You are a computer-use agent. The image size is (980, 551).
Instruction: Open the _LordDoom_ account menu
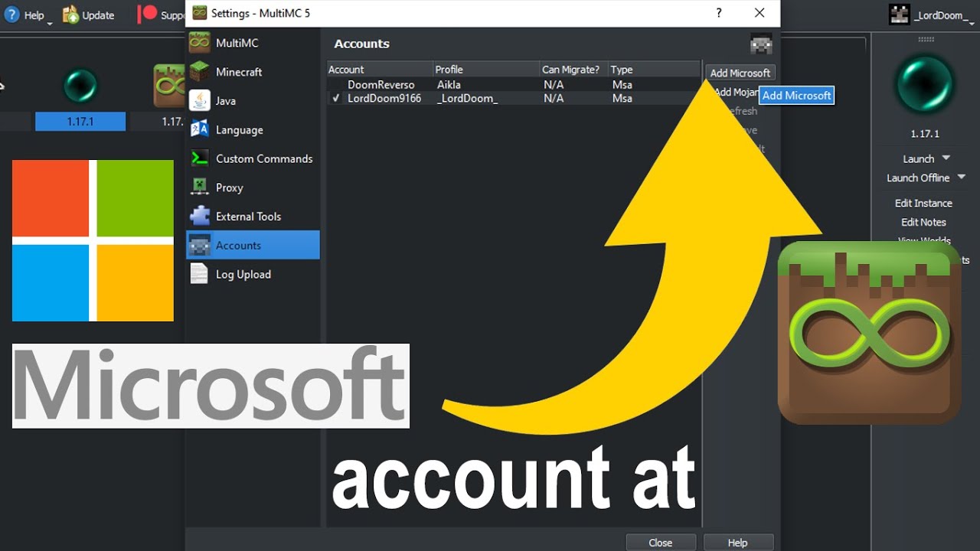[932, 15]
